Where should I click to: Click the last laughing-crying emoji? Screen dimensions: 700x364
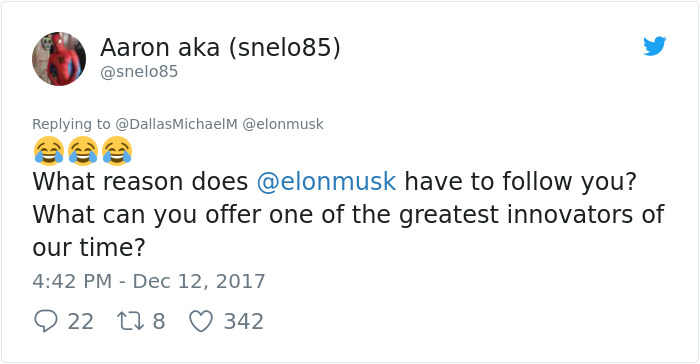tap(117, 151)
